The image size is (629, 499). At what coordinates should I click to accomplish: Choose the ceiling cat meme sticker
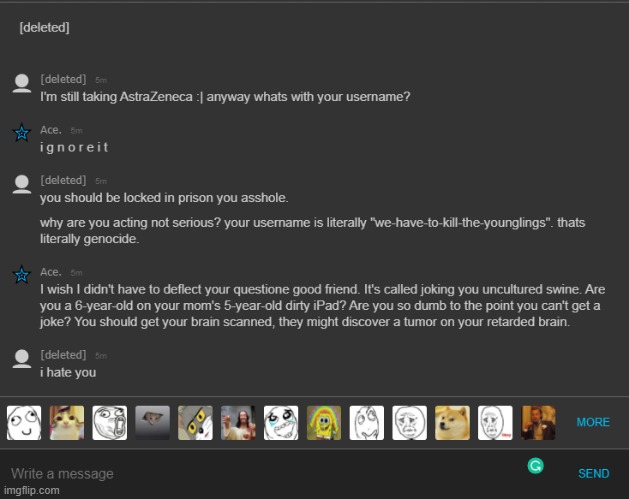click(152, 423)
